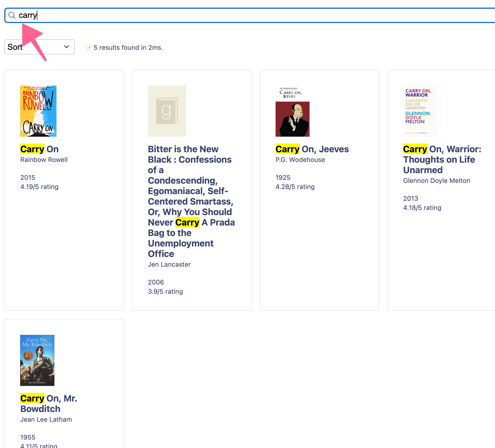
Task: Select author name Jen Lancaster
Action: coord(169,264)
